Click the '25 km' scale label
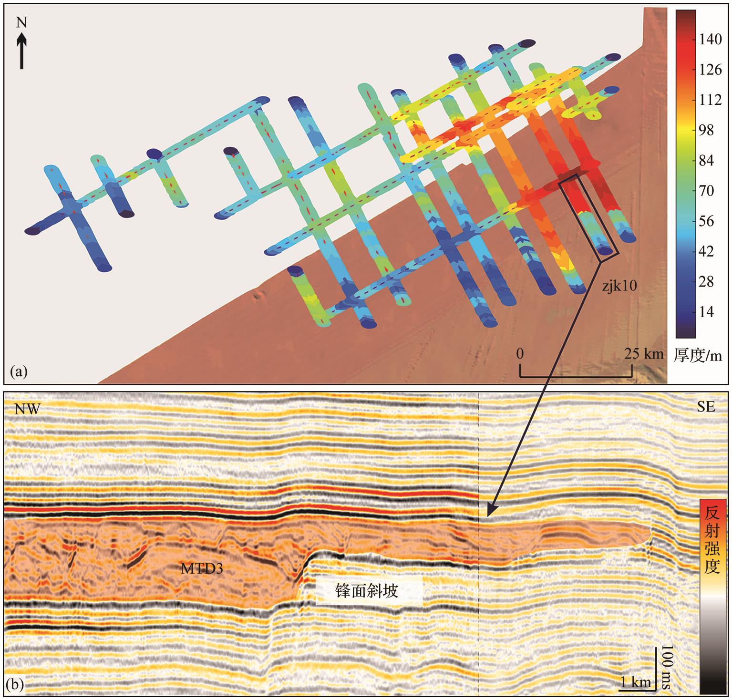The height and width of the screenshot is (700, 732). [645, 354]
